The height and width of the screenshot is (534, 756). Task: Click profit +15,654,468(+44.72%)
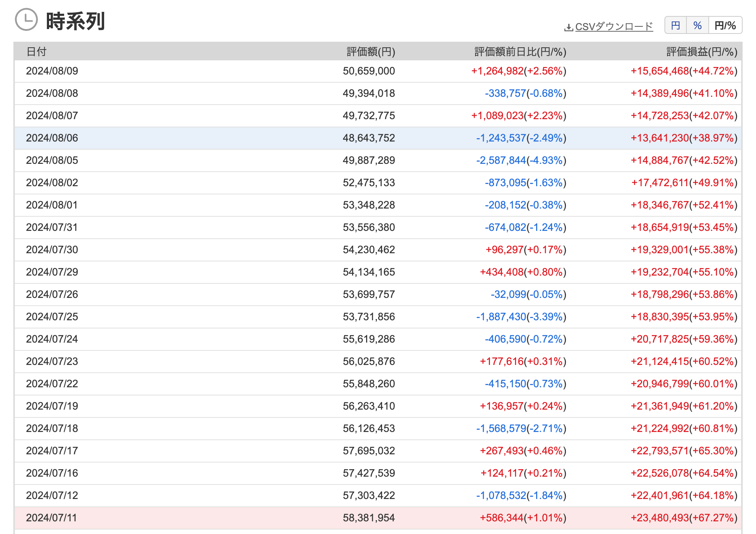point(684,71)
